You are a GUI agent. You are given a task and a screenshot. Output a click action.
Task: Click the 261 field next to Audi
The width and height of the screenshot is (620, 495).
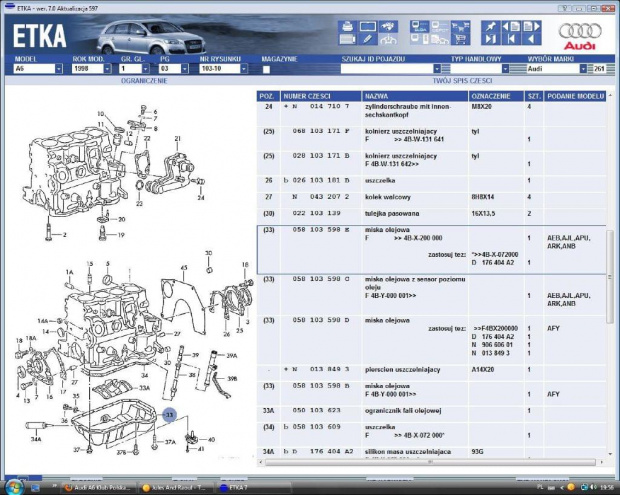click(599, 69)
